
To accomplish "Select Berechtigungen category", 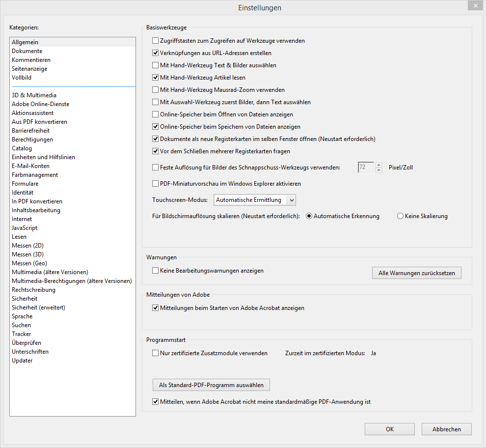I will pyautogui.click(x=73, y=140).
